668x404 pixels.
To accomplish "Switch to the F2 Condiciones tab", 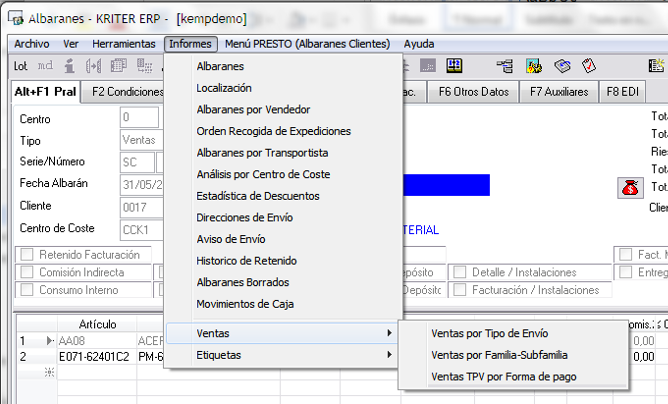I will point(124,92).
